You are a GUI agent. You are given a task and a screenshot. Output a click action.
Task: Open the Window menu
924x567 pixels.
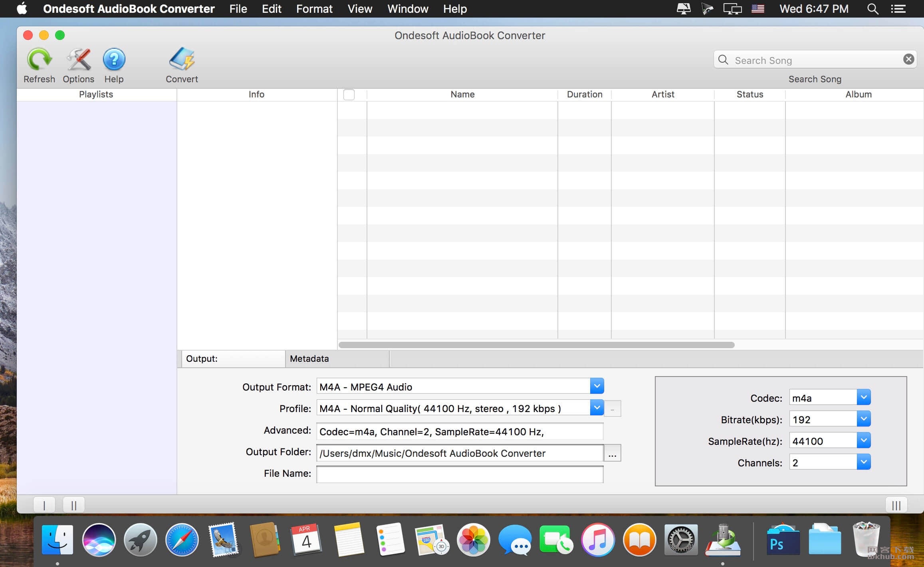pyautogui.click(x=408, y=9)
